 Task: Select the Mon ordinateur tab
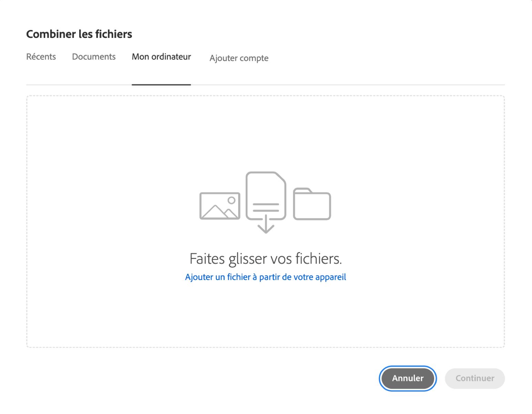(161, 57)
